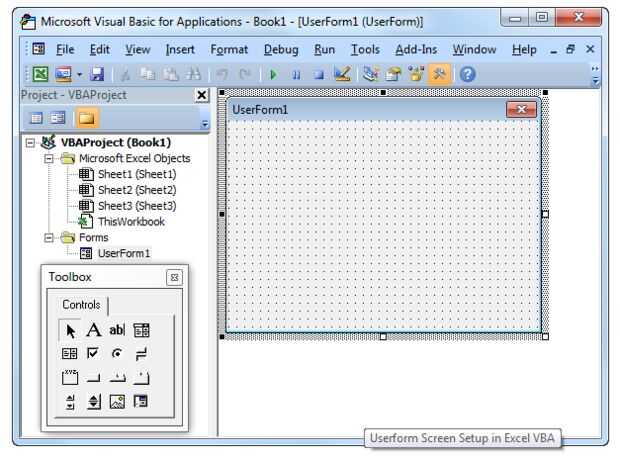The height and width of the screenshot is (460, 620).
Task: Open the Add-Ins menu
Action: tap(416, 49)
